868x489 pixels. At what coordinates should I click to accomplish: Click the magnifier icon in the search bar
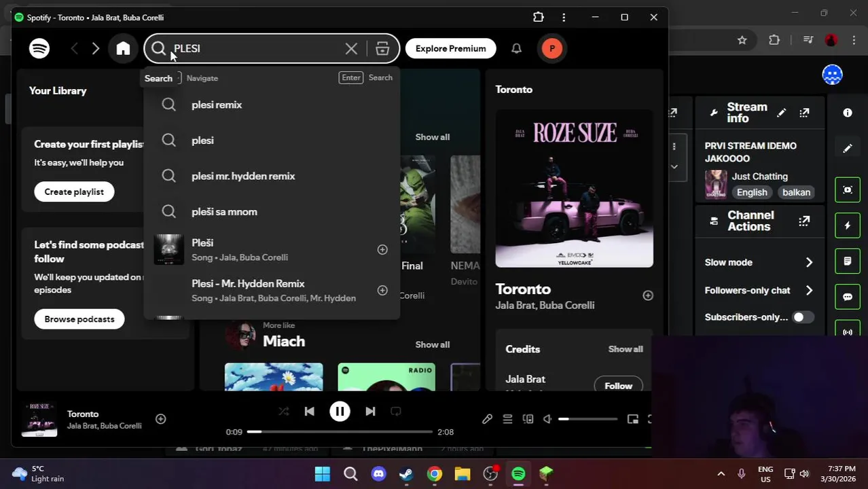click(158, 48)
